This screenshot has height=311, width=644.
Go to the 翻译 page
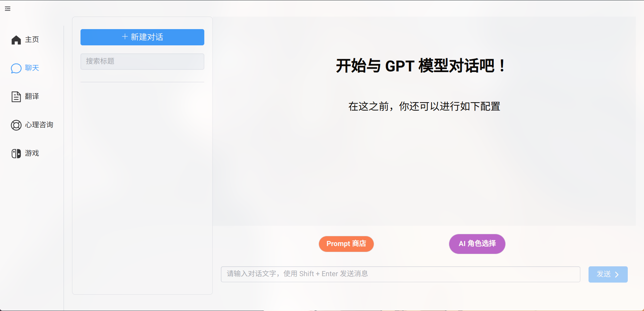[32, 96]
